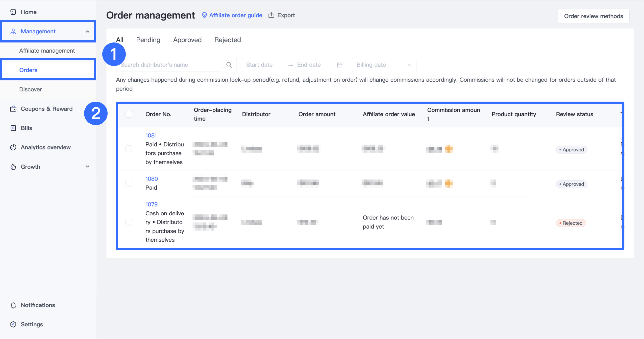Click the Export share icon
The width and height of the screenshot is (644, 339).
[271, 15]
